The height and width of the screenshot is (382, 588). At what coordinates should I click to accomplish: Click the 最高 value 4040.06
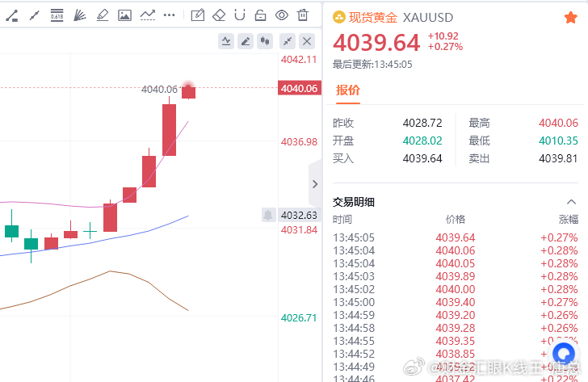tap(558, 123)
